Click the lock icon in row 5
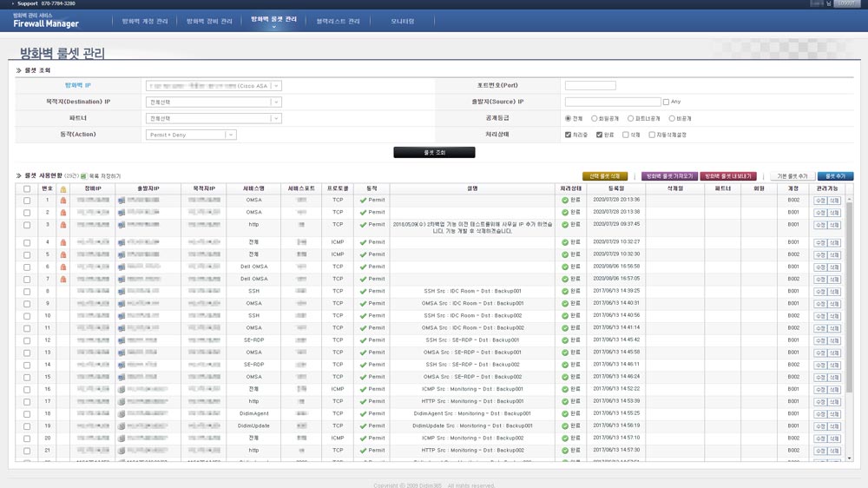 pyautogui.click(x=63, y=254)
